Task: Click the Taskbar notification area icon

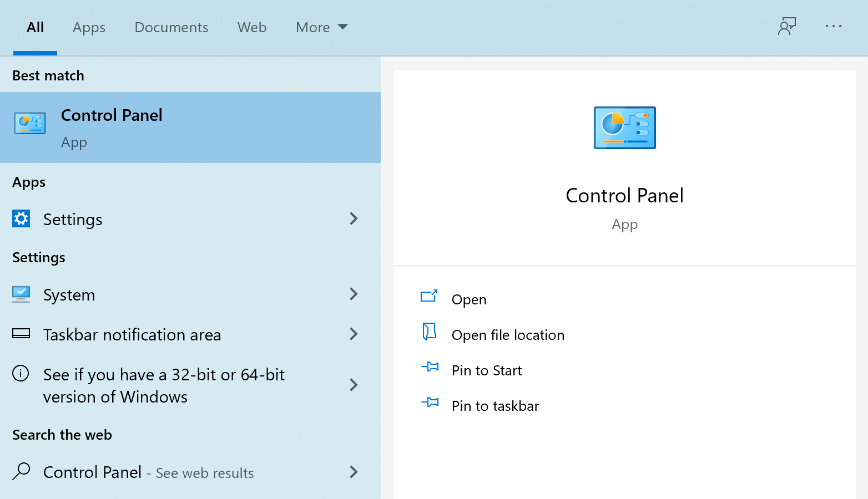Action: 21,334
